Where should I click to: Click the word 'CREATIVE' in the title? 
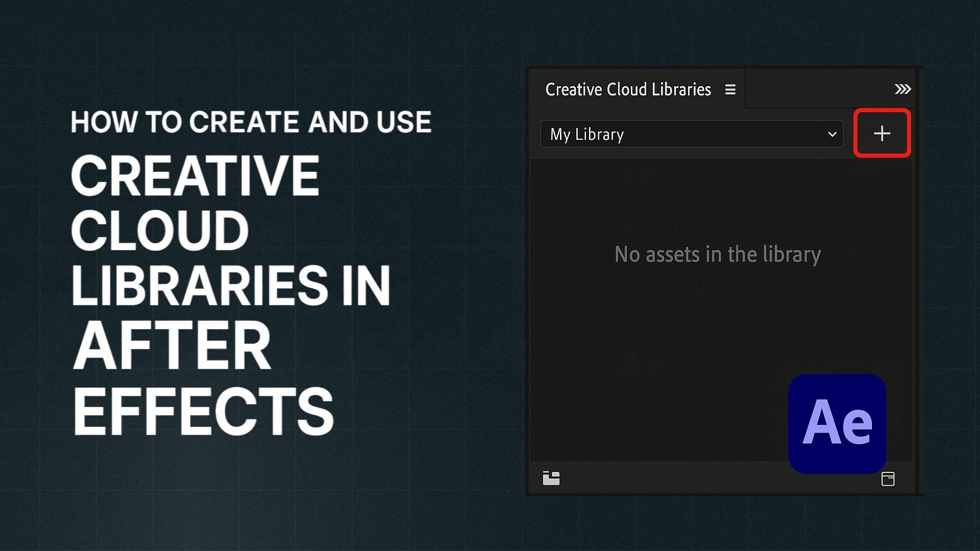coord(195,176)
